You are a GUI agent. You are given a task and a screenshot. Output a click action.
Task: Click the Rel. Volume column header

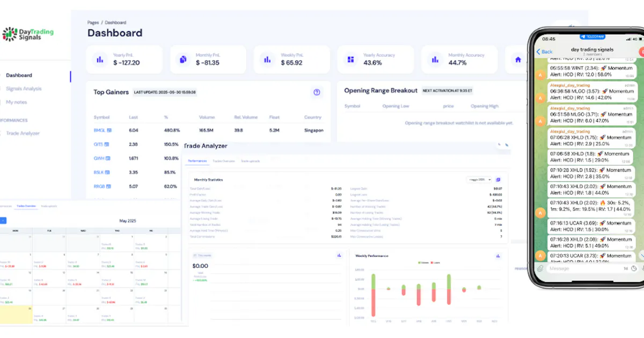click(245, 117)
